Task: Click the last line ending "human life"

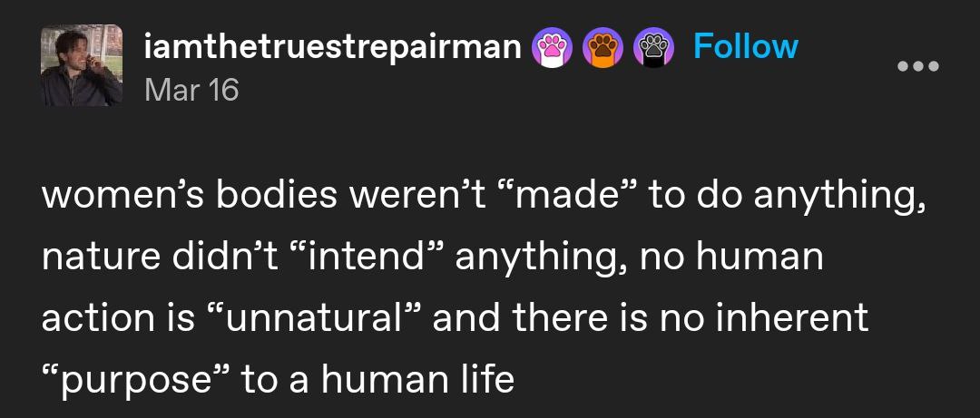Action: coord(278,378)
